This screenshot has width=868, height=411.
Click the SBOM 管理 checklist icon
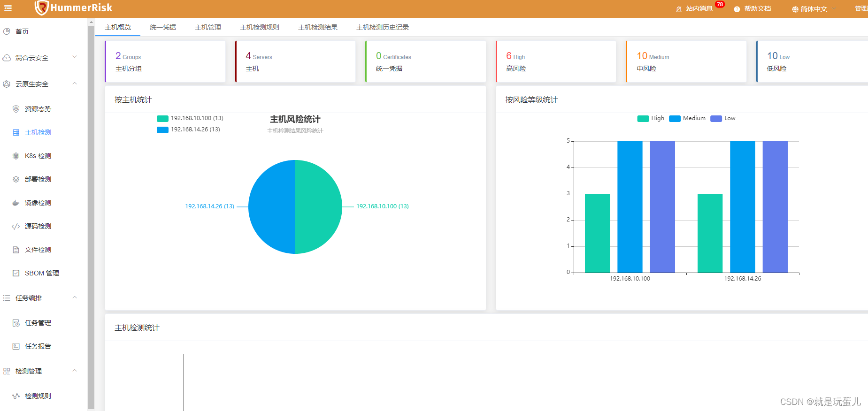pyautogui.click(x=16, y=273)
